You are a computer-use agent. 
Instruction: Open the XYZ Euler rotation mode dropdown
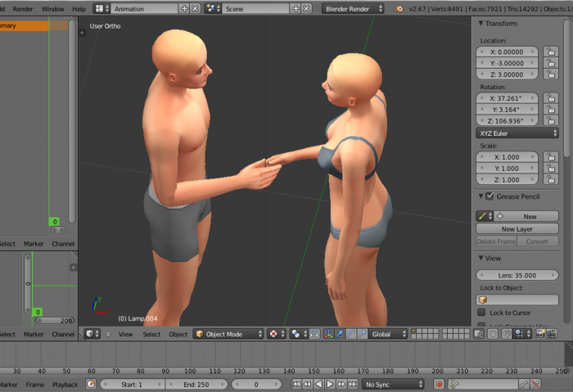[517, 133]
